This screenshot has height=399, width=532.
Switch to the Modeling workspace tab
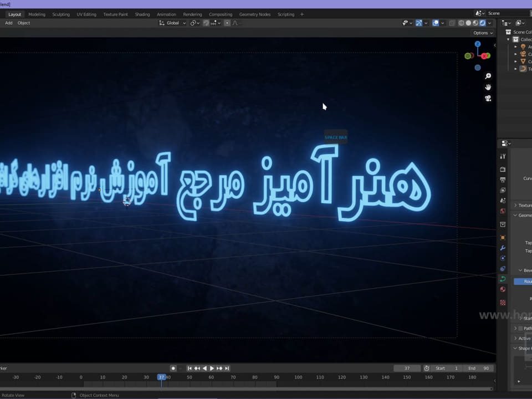click(37, 14)
